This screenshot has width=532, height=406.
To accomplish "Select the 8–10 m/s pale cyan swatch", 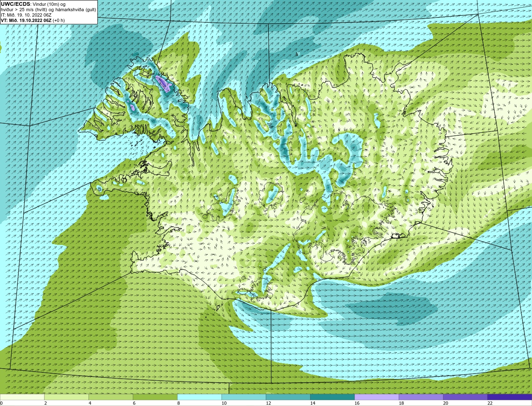I will [x=199, y=397].
